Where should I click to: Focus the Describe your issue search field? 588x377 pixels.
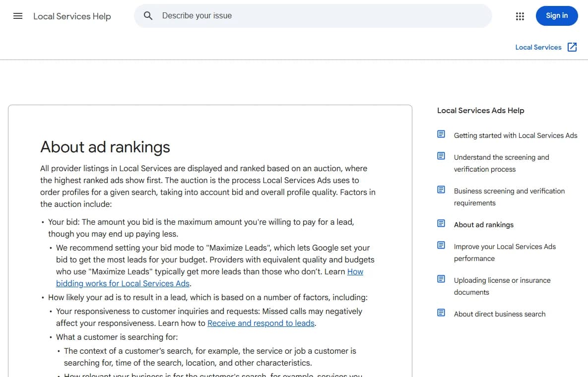313,16
